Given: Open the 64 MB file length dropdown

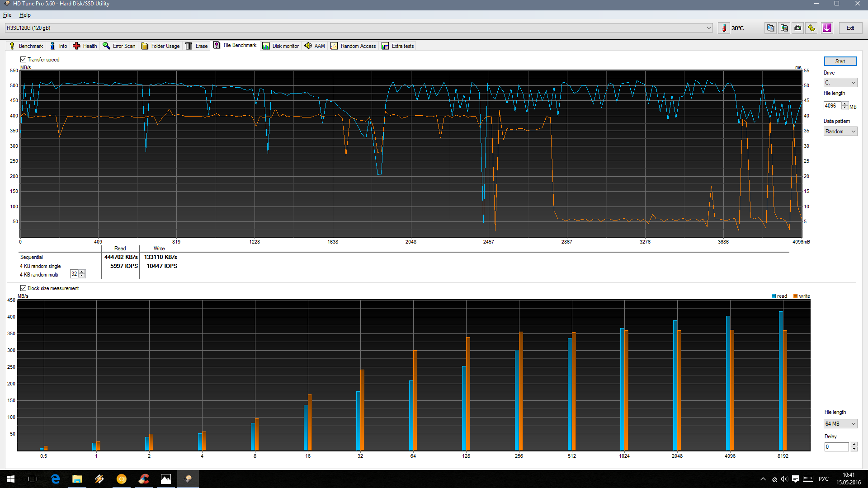Looking at the screenshot, I should (840, 424).
